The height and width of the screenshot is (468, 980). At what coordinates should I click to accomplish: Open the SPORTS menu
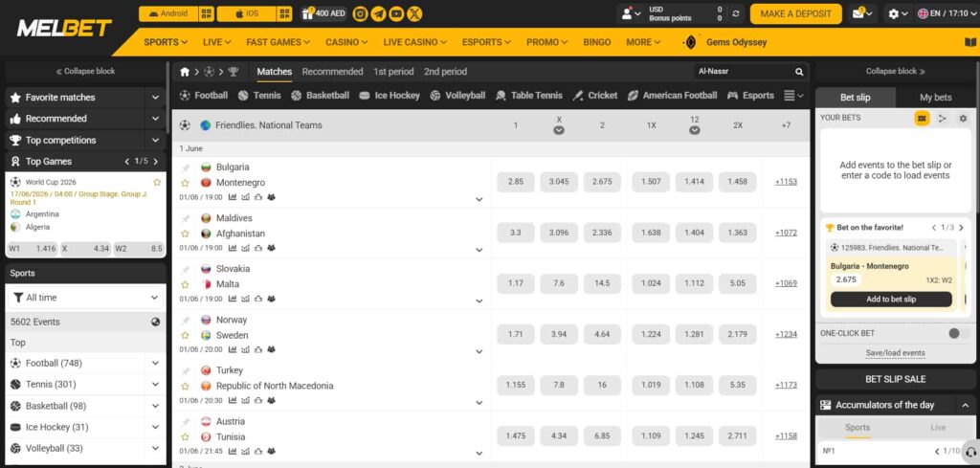tap(166, 42)
